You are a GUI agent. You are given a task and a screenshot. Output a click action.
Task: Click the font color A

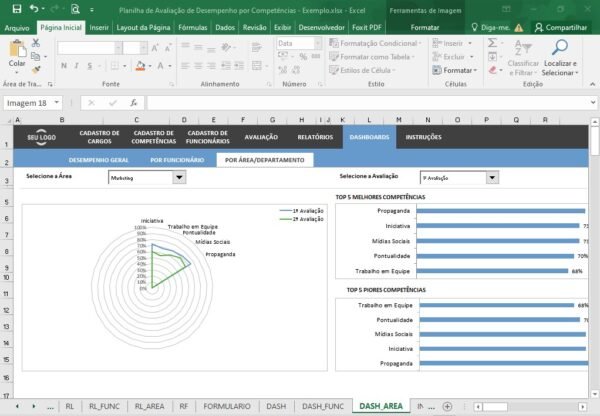point(160,66)
